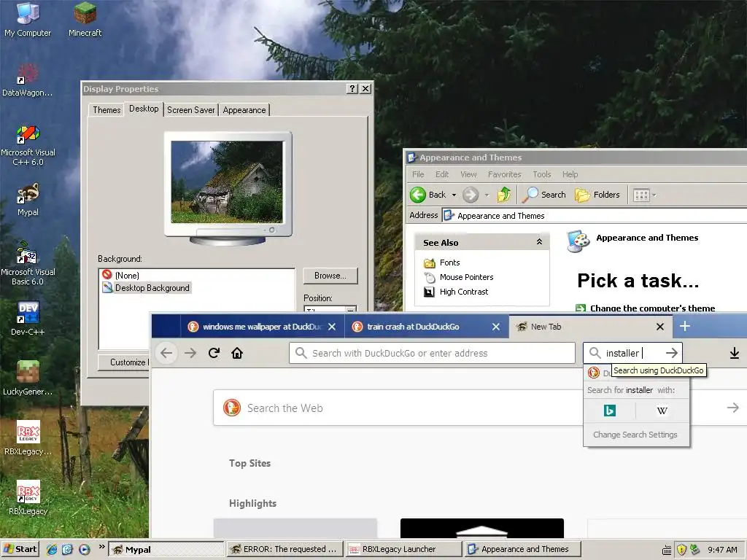Open the Fonts link in See Also
Screen dimensions: 747x560
(x=449, y=262)
